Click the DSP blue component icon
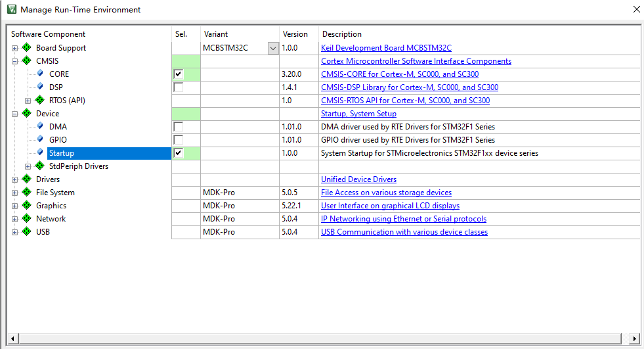This screenshot has height=349, width=644. click(x=40, y=87)
